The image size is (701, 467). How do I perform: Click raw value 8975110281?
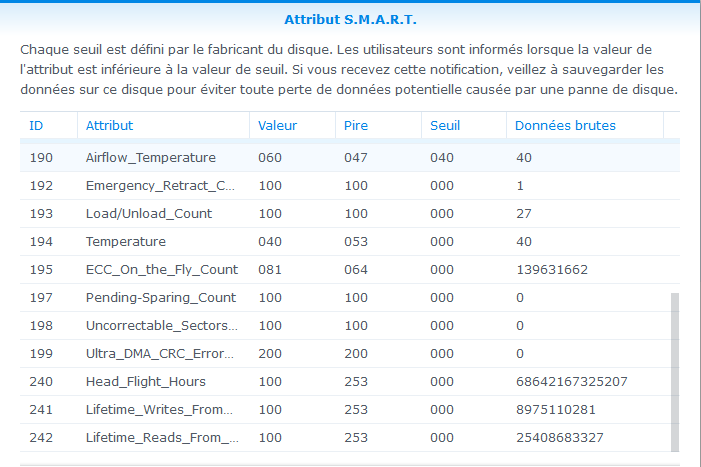point(556,410)
